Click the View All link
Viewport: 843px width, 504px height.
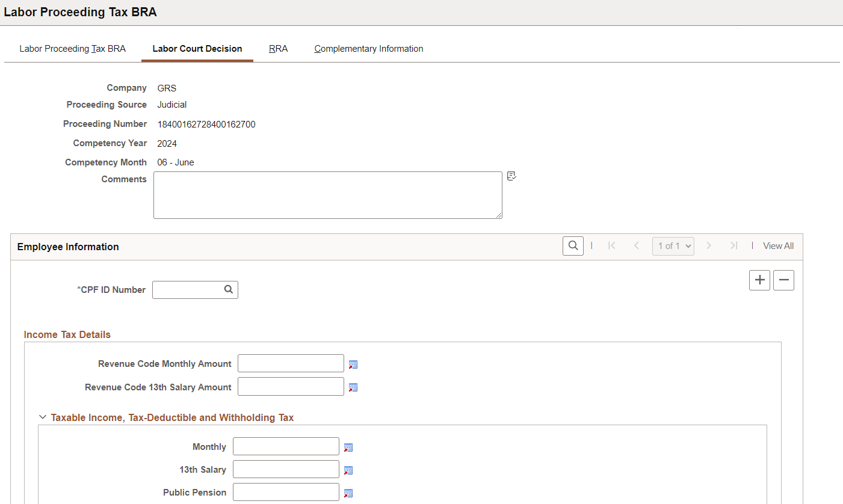point(778,245)
